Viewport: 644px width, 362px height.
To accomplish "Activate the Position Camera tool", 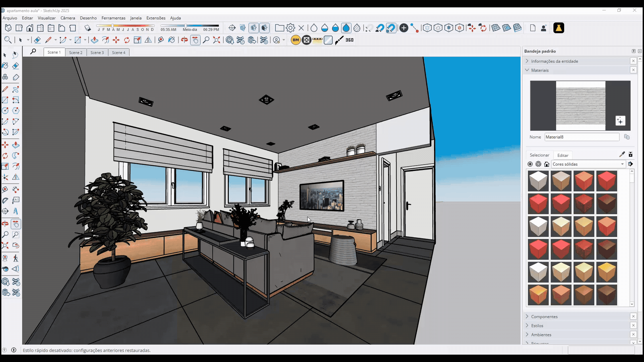I will tap(5, 258).
